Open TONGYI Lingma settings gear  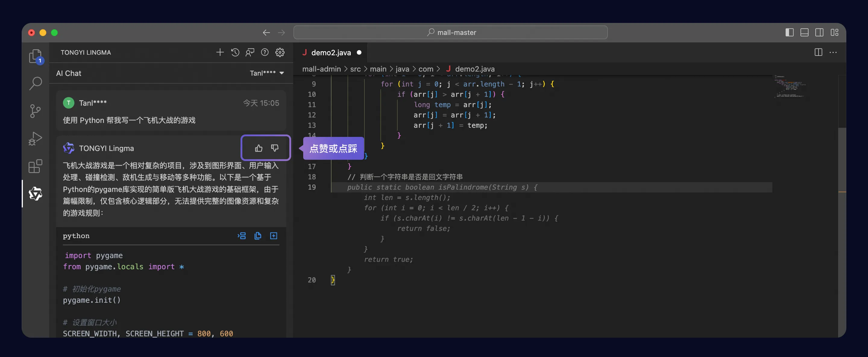(280, 52)
